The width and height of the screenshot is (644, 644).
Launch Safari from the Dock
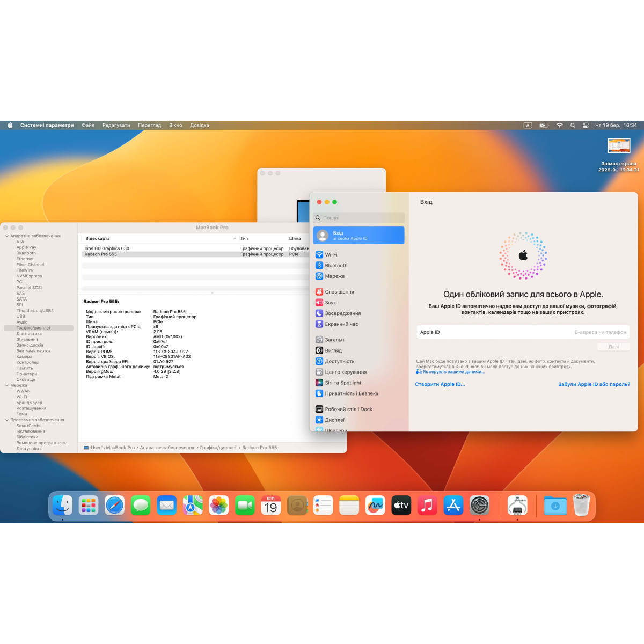coord(115,505)
